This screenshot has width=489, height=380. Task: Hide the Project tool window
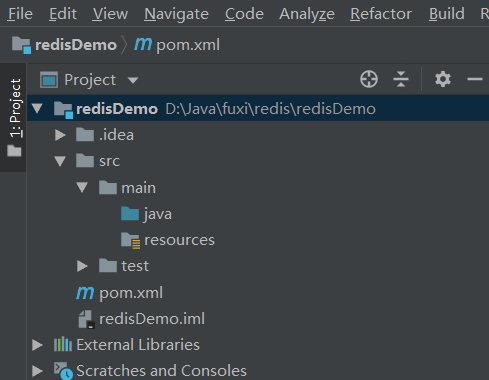475,79
